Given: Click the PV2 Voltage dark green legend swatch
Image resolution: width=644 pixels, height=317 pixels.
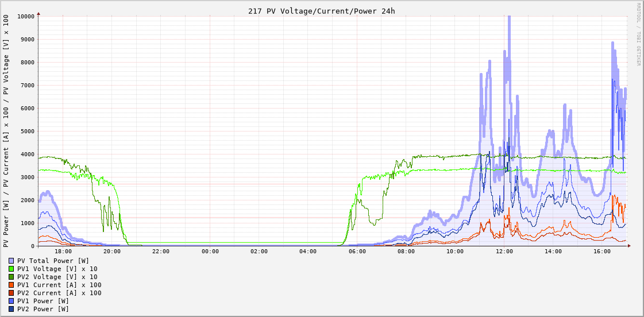Looking at the screenshot, I should [x=11, y=277].
